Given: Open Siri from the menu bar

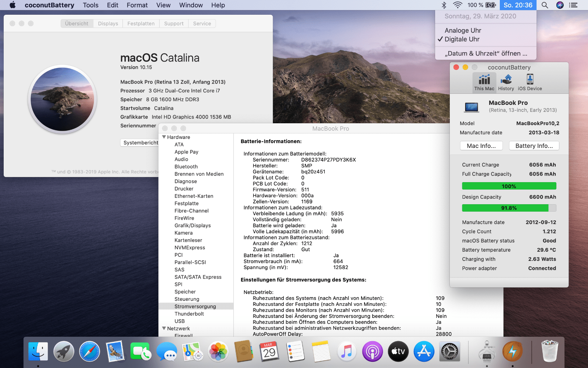Looking at the screenshot, I should click(x=560, y=5).
